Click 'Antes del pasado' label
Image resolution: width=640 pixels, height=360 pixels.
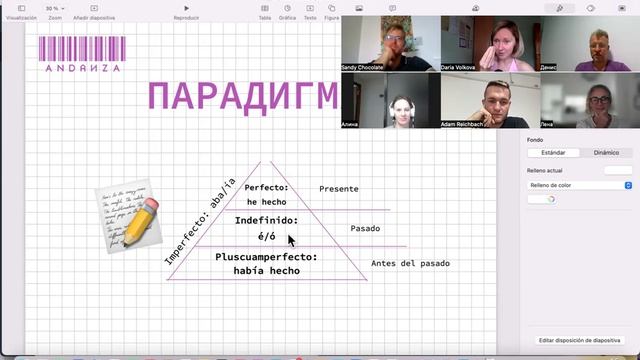coord(411,264)
